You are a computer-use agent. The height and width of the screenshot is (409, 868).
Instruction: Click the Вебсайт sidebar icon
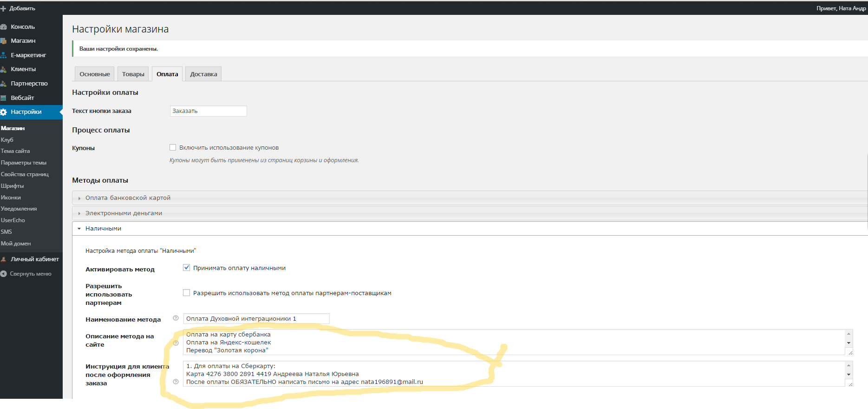coord(4,98)
